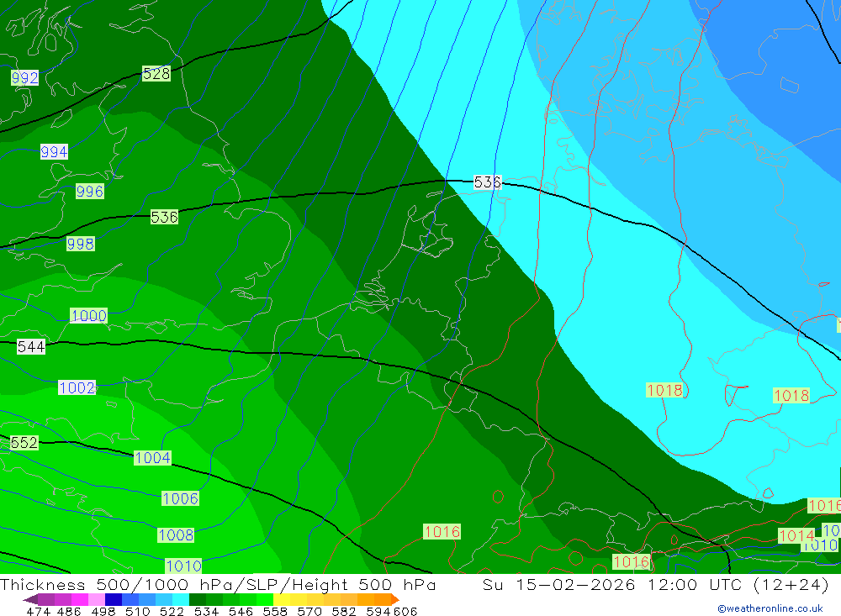
Task: Click the 536 label with green background
Action: click(164, 217)
